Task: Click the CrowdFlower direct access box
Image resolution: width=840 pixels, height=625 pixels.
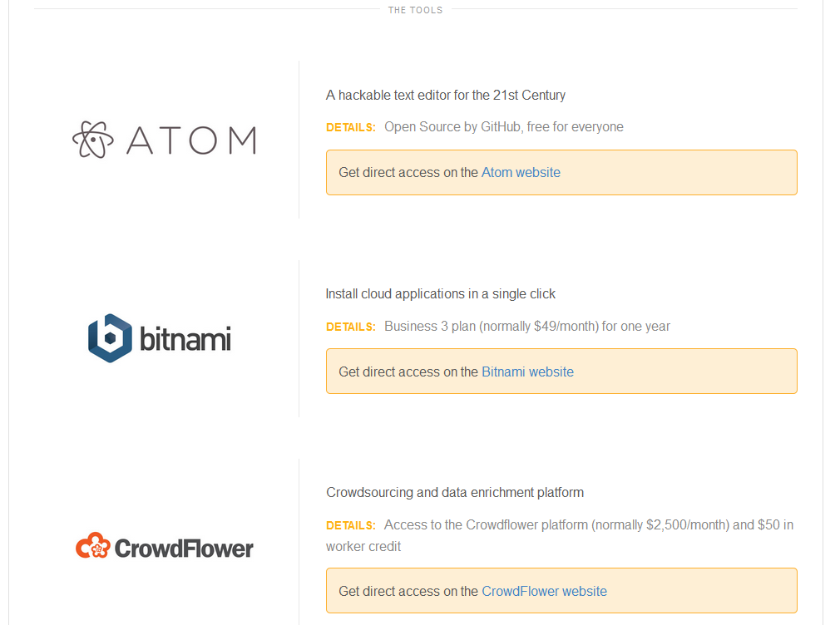Action: pos(561,591)
